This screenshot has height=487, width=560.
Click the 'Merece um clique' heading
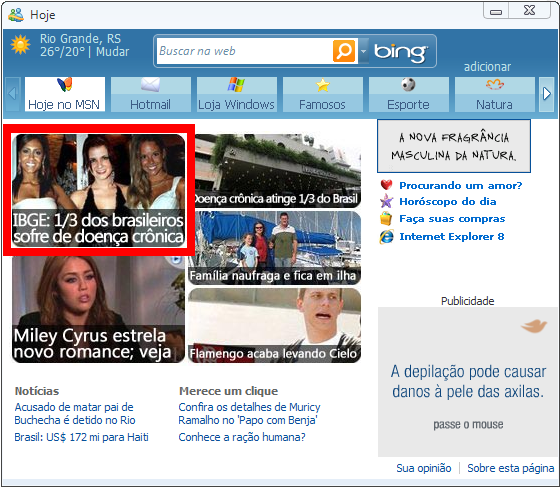[x=228, y=391]
